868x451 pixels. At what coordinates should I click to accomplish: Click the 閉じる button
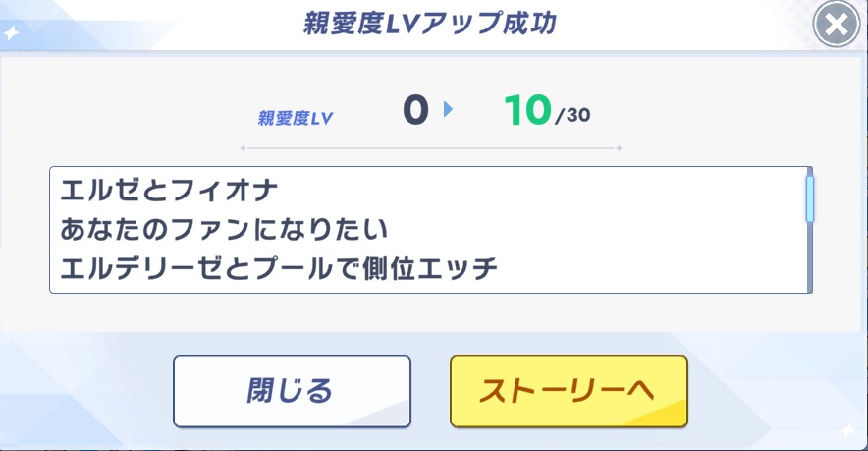(x=292, y=391)
